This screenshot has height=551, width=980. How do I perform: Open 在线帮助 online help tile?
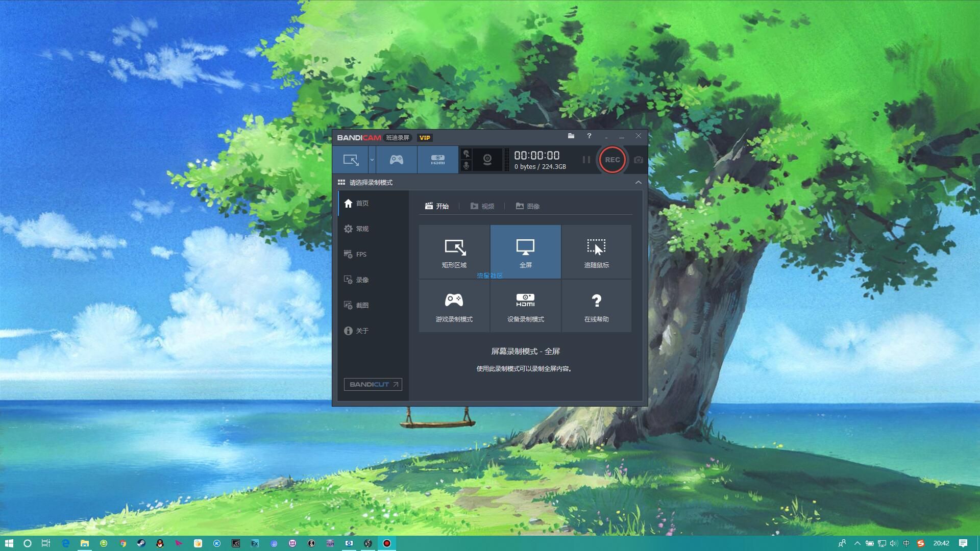pyautogui.click(x=596, y=306)
